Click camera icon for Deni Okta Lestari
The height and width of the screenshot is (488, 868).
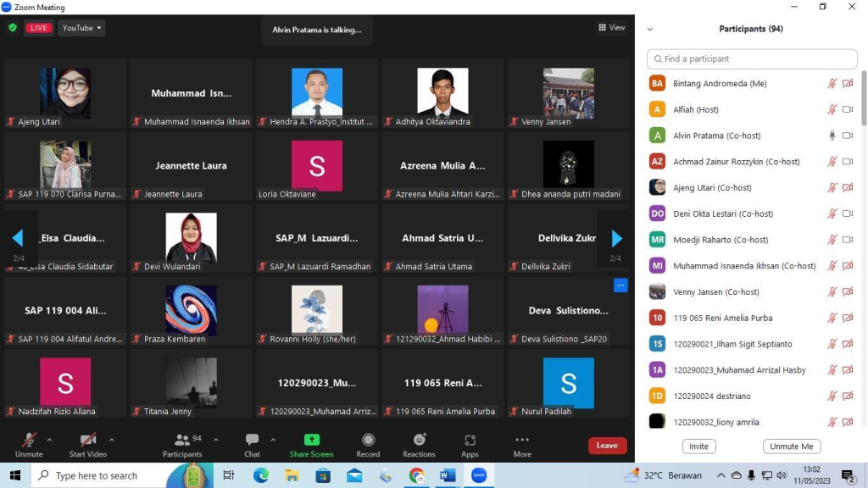(x=848, y=213)
